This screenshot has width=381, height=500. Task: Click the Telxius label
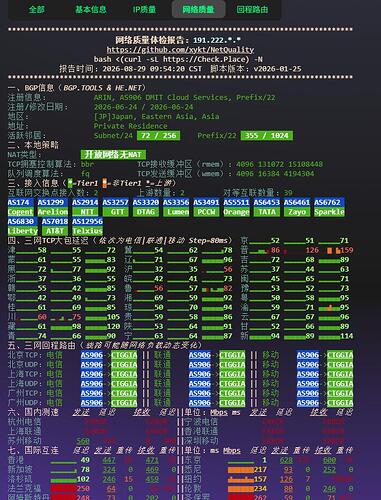click(88, 231)
